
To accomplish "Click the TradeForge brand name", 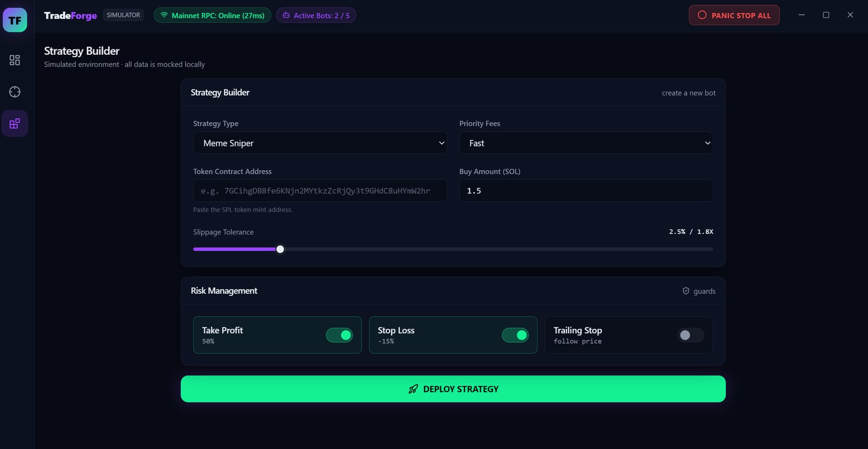I will click(71, 15).
